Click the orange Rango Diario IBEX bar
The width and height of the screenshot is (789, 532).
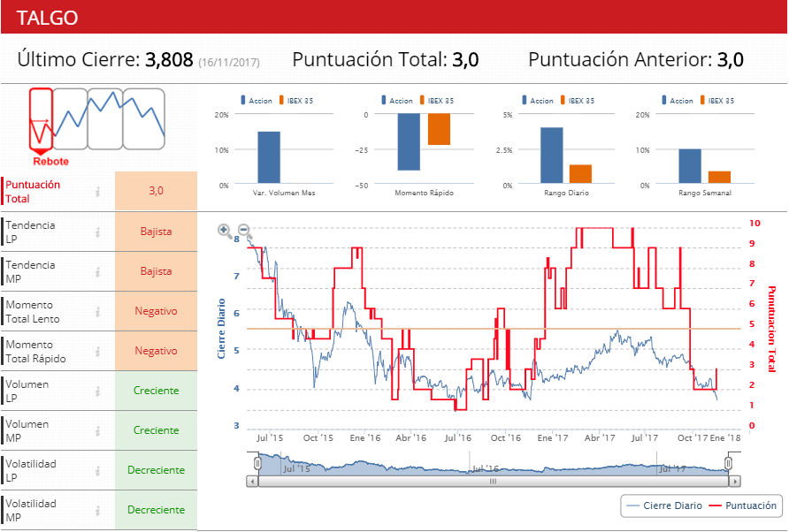click(x=580, y=174)
